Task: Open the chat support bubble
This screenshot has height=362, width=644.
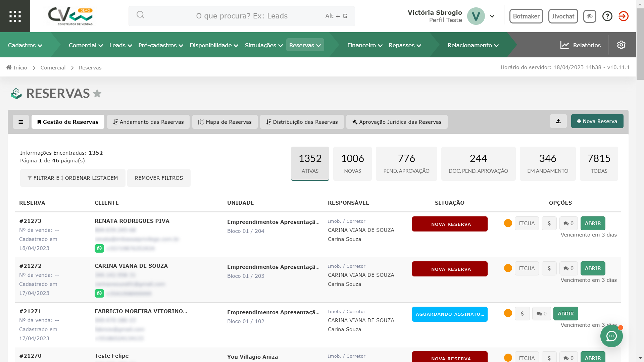Action: tap(611, 336)
